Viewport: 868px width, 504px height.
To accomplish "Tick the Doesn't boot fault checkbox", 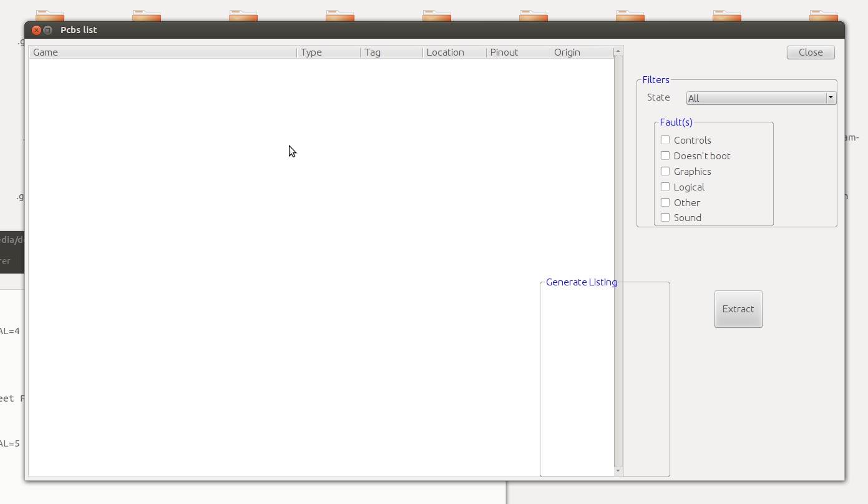I will 665,156.
